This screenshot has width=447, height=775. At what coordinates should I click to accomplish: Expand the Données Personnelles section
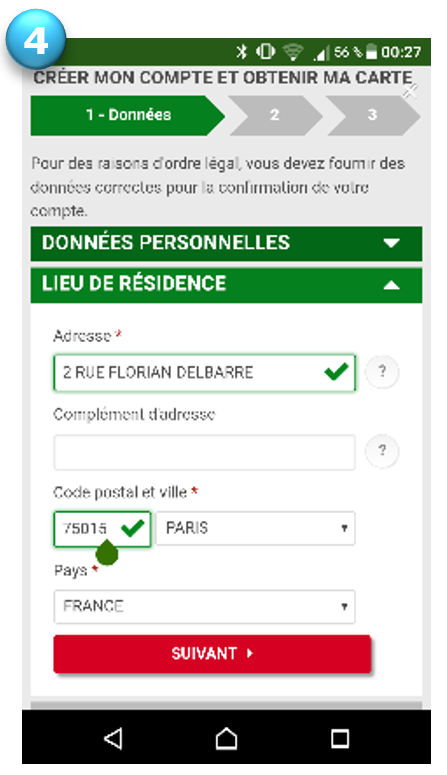[226, 243]
